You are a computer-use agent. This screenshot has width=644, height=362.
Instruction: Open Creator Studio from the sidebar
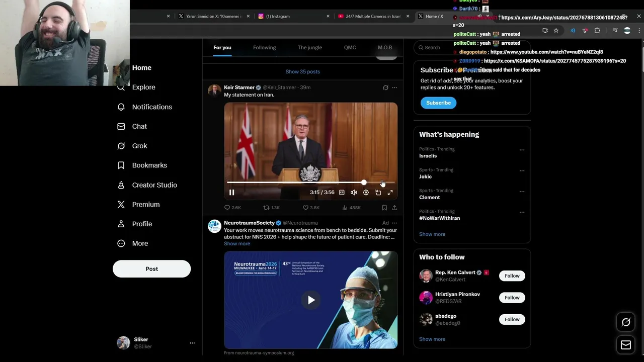click(x=147, y=185)
